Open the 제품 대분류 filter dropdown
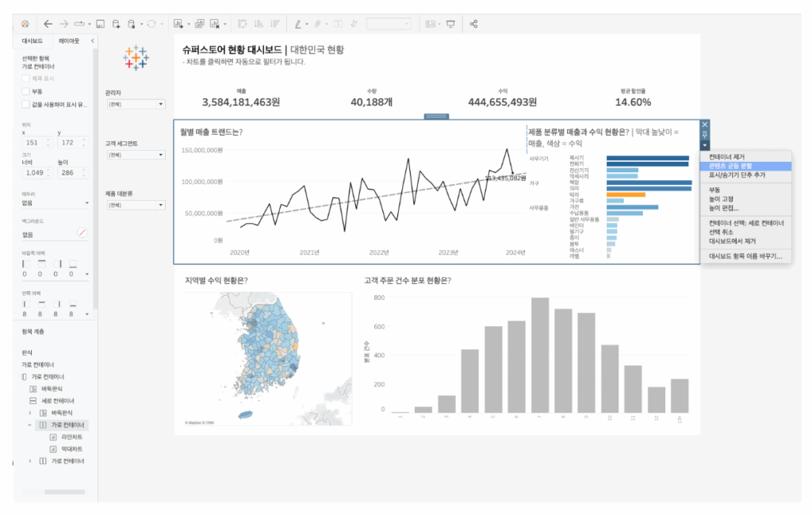This screenshot has width=812, height=515. point(136,205)
